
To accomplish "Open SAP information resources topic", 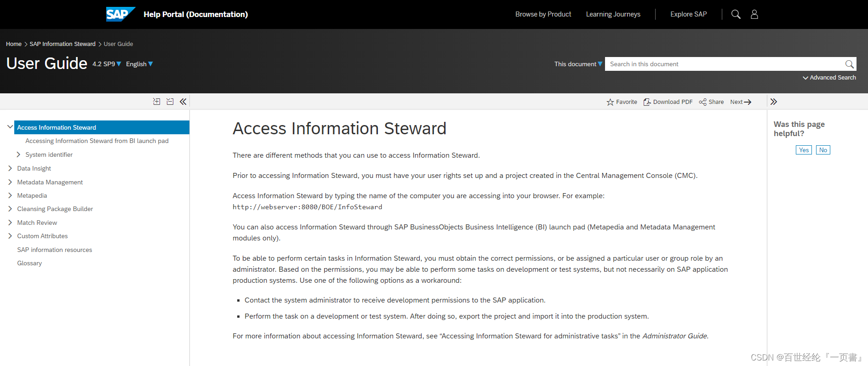I will 54,250.
